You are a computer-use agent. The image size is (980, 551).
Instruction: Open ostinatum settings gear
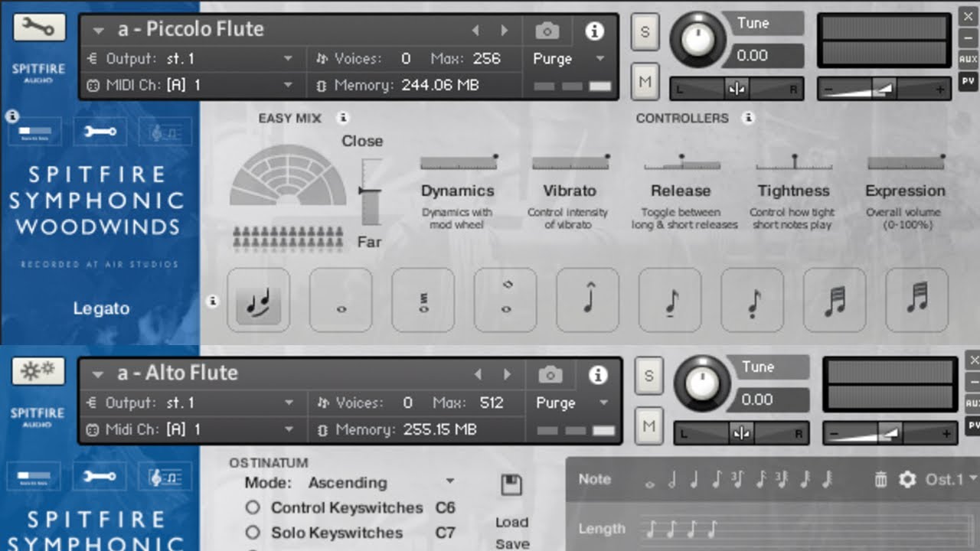pos(907,480)
